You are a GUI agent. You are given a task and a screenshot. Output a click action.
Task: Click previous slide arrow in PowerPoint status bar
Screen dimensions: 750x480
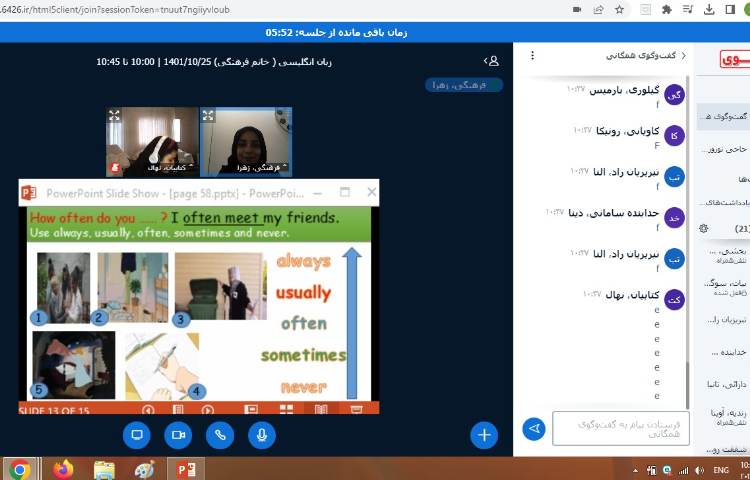[x=148, y=410]
